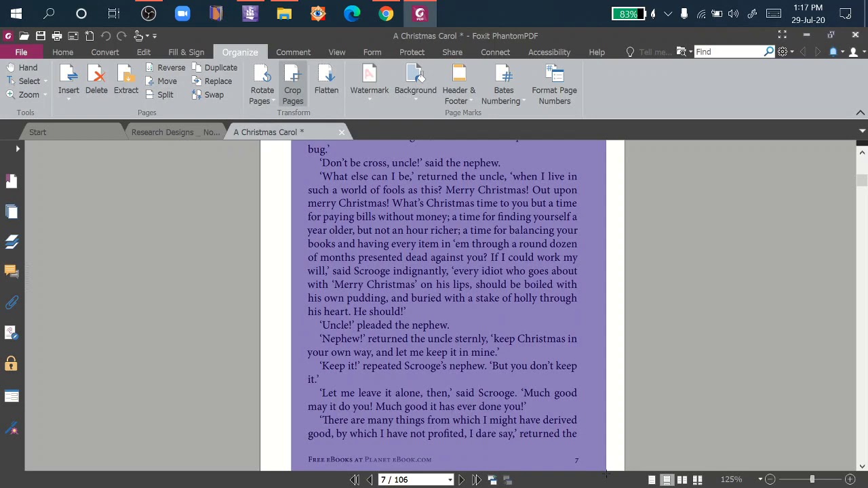Open the Layers side panel
The width and height of the screenshot is (868, 488).
(x=12, y=242)
